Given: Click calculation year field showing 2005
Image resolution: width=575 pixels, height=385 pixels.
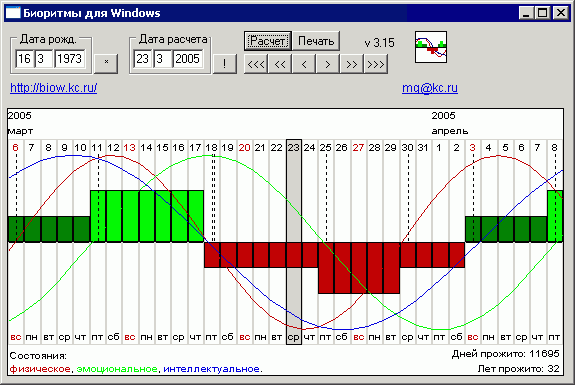Looking at the screenshot, I should click(188, 59).
